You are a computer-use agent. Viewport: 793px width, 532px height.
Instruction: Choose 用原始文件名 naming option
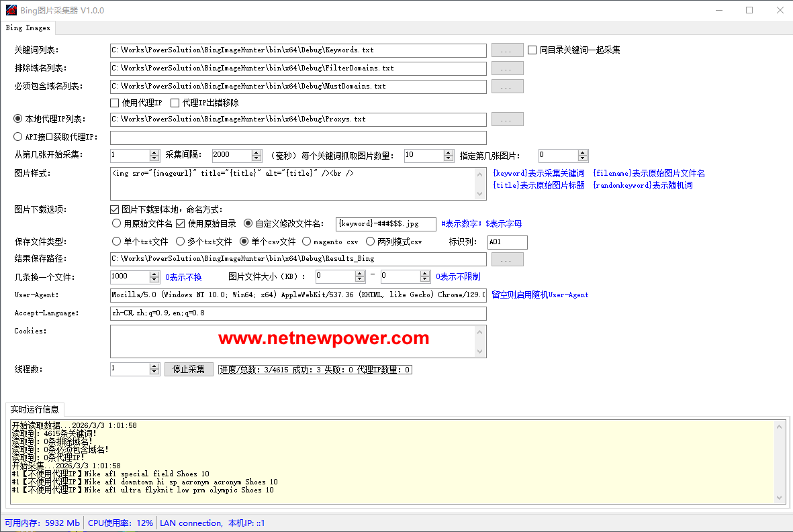tap(116, 223)
